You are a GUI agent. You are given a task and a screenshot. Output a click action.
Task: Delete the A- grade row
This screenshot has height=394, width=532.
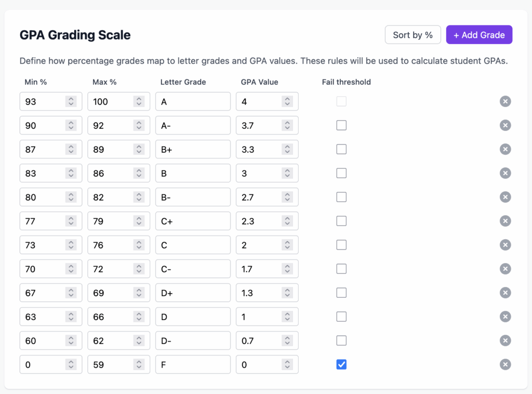coord(505,125)
